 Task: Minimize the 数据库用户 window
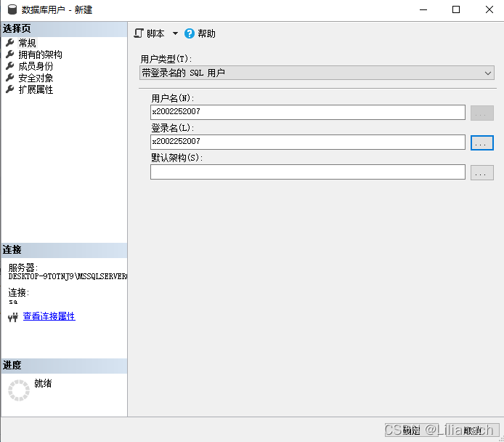coord(423,9)
